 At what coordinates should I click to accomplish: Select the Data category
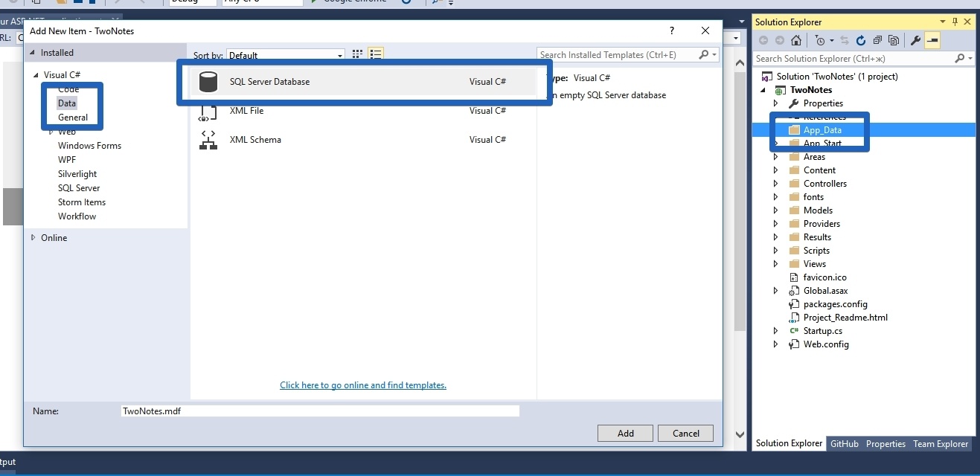tap(67, 103)
